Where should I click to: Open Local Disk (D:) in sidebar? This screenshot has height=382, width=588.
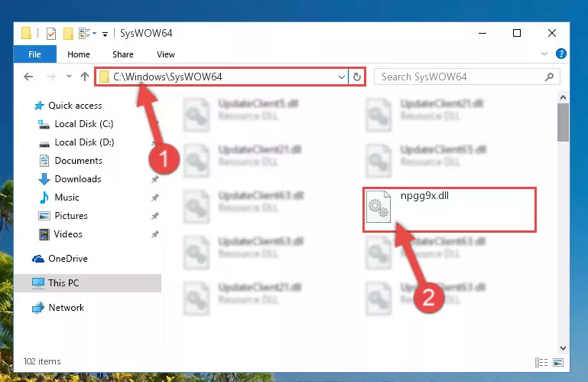84,142
